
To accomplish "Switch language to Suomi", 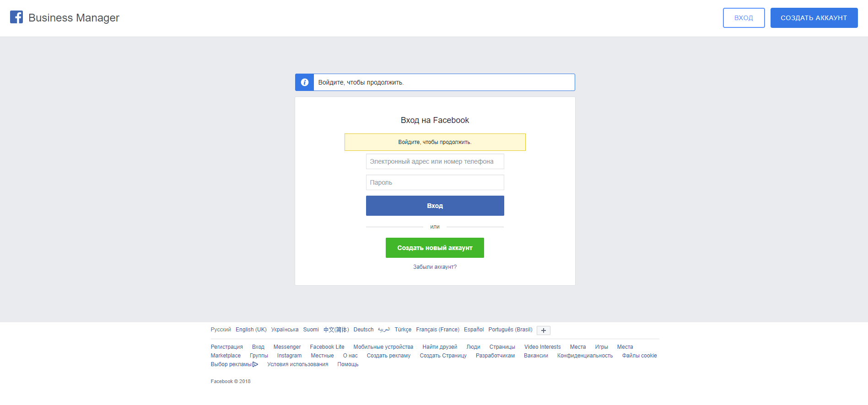I will 311,330.
